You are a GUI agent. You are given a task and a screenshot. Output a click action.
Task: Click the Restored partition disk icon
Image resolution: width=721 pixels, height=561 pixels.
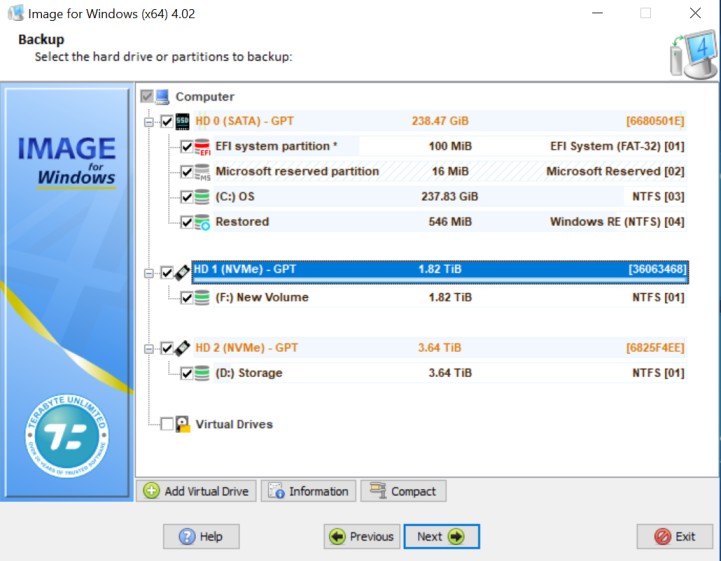(202, 222)
